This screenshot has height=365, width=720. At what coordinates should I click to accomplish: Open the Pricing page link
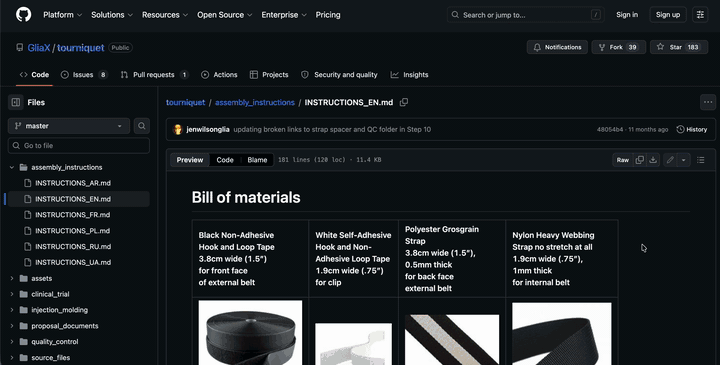click(x=328, y=15)
